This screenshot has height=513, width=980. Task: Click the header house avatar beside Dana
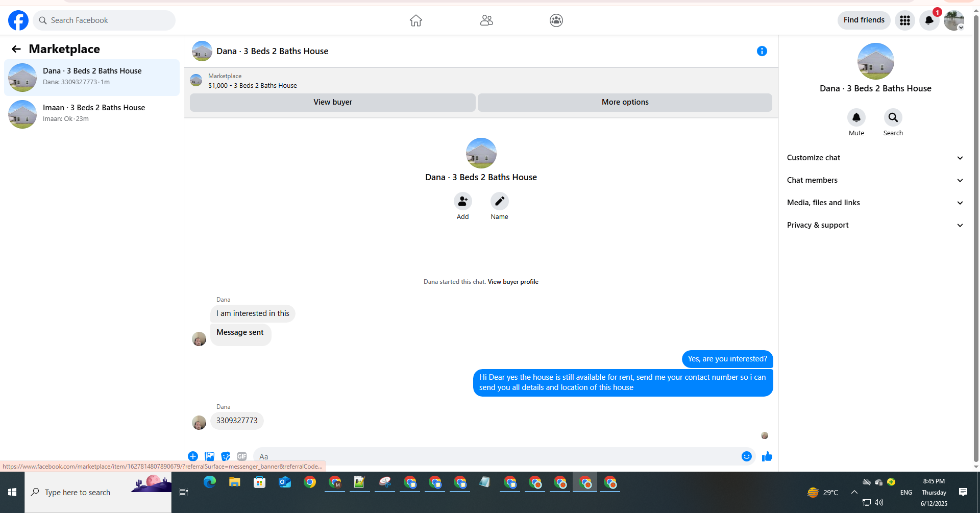point(202,51)
